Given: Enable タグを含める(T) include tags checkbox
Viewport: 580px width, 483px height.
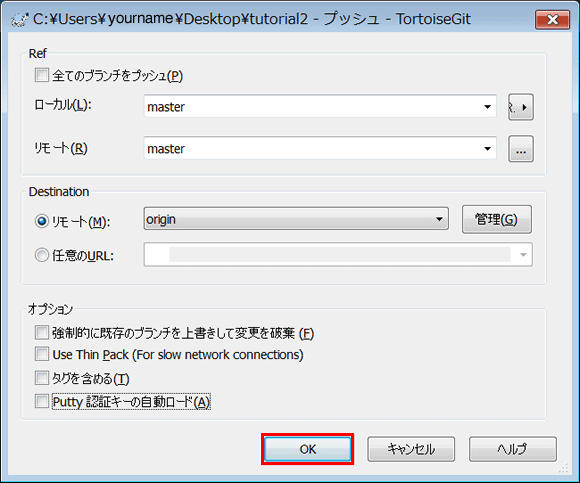Looking at the screenshot, I should [42, 378].
